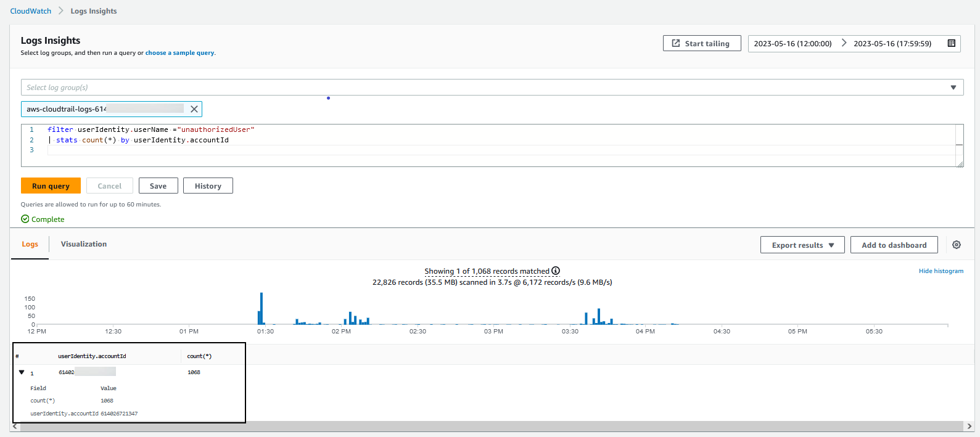
Task: Expand the Select log group(s) dropdown arrow
Action: pyautogui.click(x=953, y=88)
